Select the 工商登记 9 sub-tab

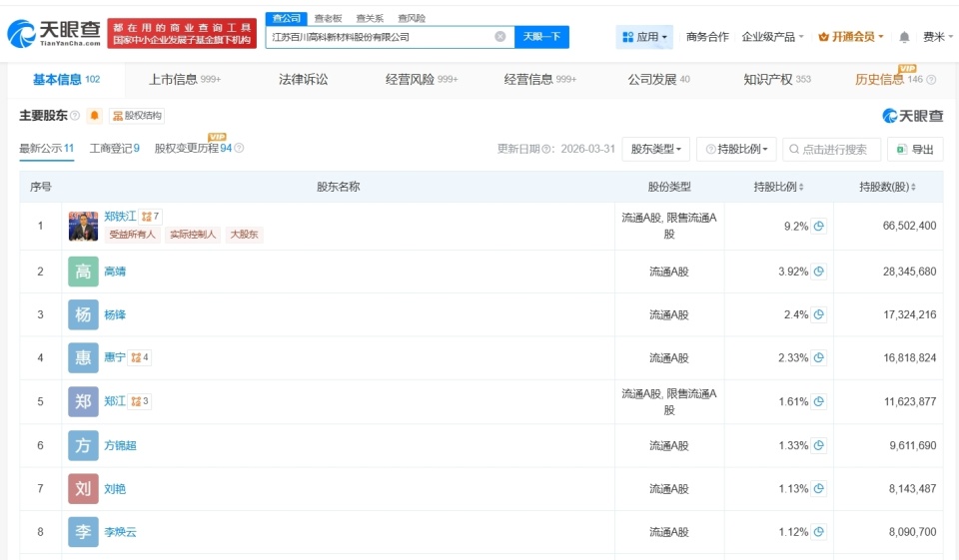[x=114, y=149]
